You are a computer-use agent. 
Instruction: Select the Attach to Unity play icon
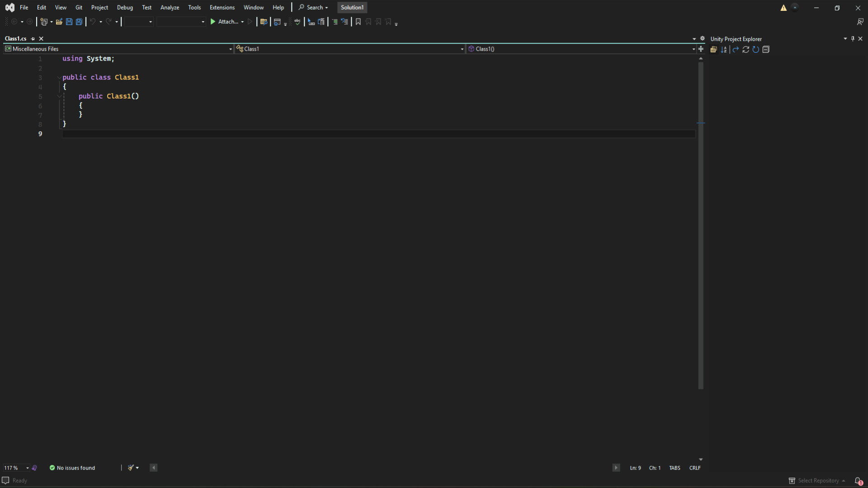[x=212, y=21]
